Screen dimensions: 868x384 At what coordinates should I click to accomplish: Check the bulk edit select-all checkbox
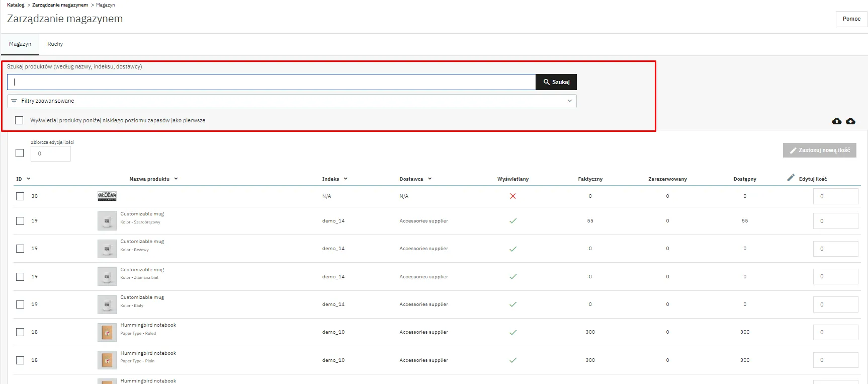[20, 153]
